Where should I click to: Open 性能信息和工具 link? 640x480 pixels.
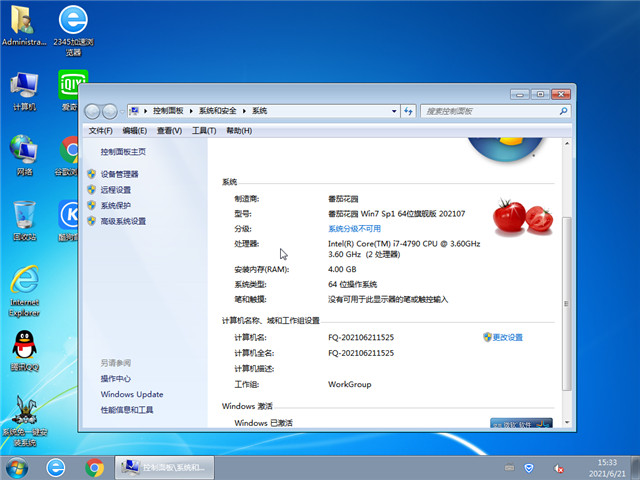(127, 410)
